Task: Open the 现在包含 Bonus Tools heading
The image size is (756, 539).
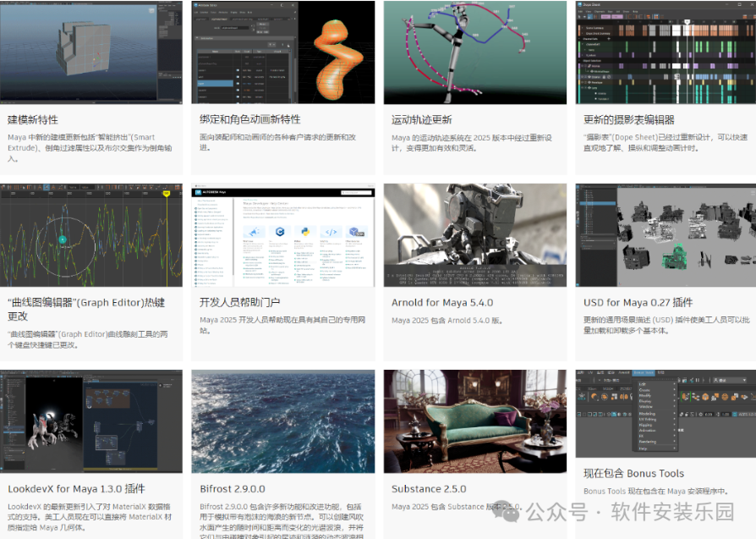Action: tap(633, 473)
